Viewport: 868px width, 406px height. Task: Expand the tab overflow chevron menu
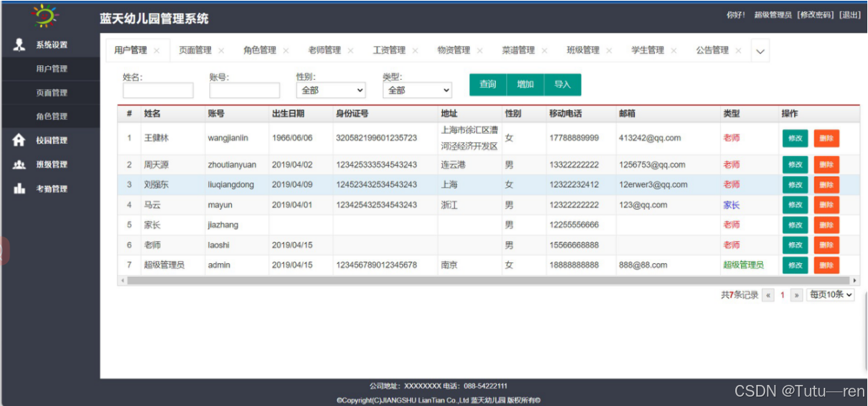(x=760, y=51)
